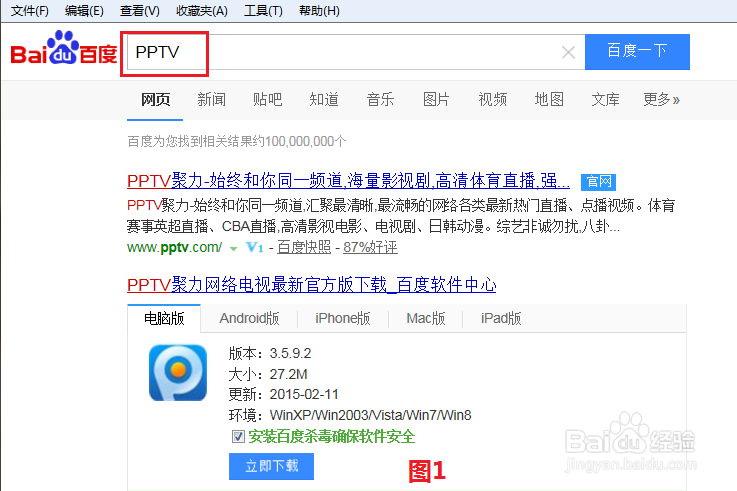Image resolution: width=737 pixels, height=491 pixels.
Task: Select the 网页 tab
Action: tap(156, 100)
